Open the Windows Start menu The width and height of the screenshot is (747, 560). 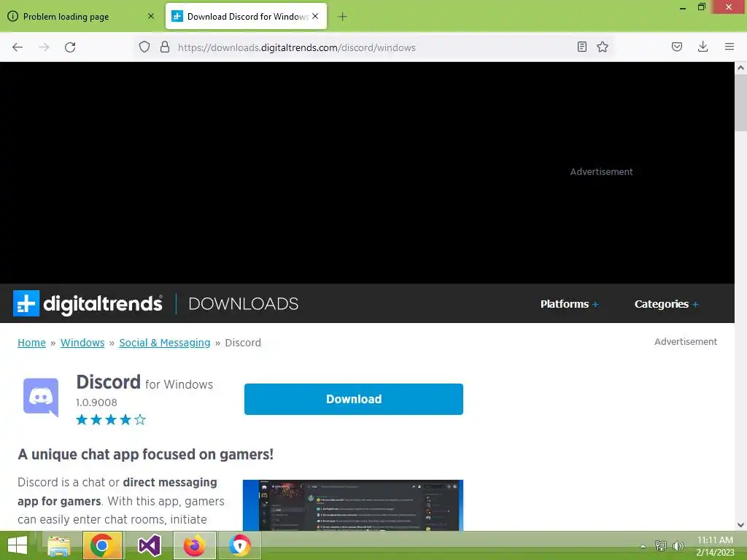pyautogui.click(x=18, y=545)
